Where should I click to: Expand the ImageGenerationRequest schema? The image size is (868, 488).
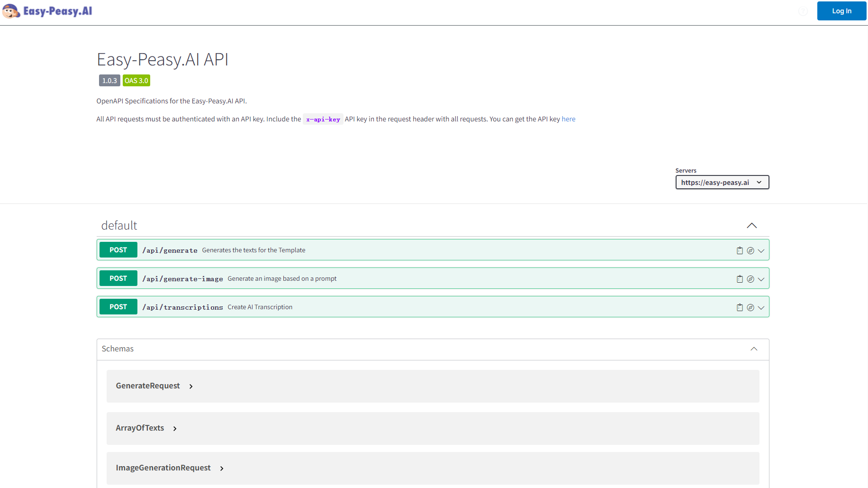[222, 469]
